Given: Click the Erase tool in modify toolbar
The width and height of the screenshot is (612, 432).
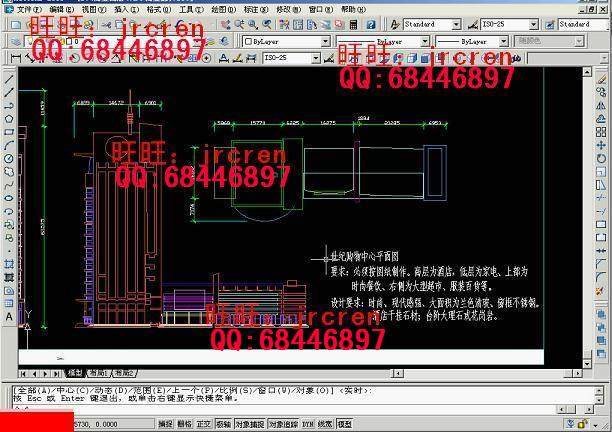Looking at the screenshot, I should coord(601,79).
